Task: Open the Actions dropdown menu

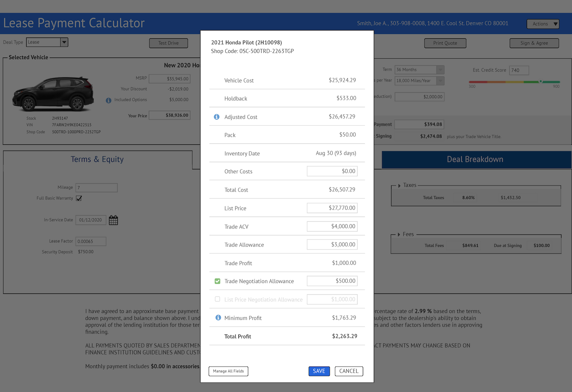Action: [x=543, y=24]
